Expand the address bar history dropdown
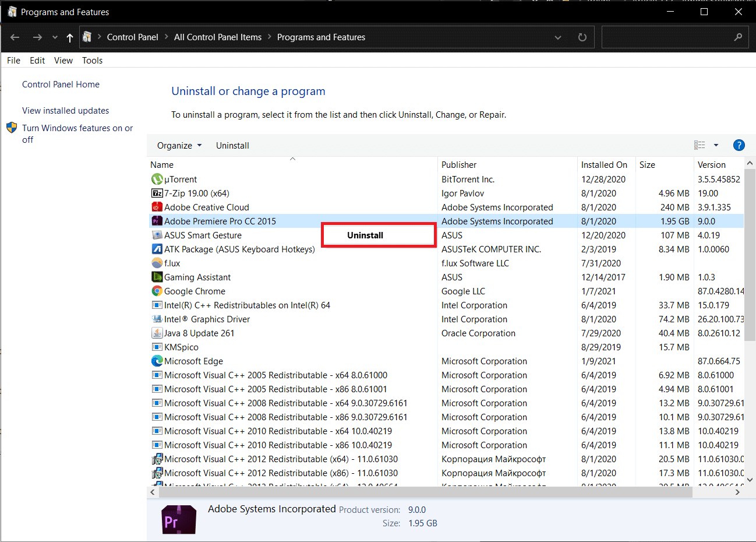 click(557, 37)
